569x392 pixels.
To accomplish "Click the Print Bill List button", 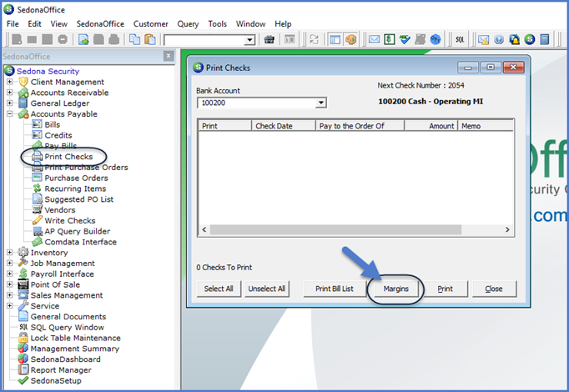I will pyautogui.click(x=335, y=289).
